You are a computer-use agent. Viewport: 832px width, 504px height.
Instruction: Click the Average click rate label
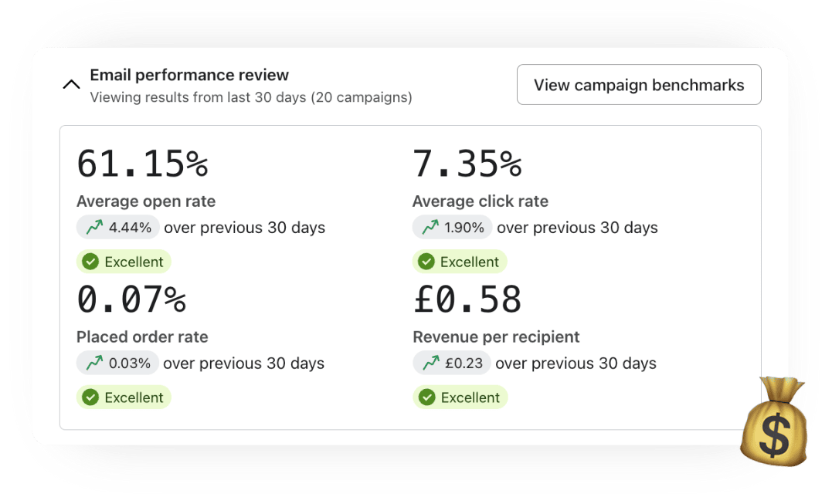click(481, 201)
